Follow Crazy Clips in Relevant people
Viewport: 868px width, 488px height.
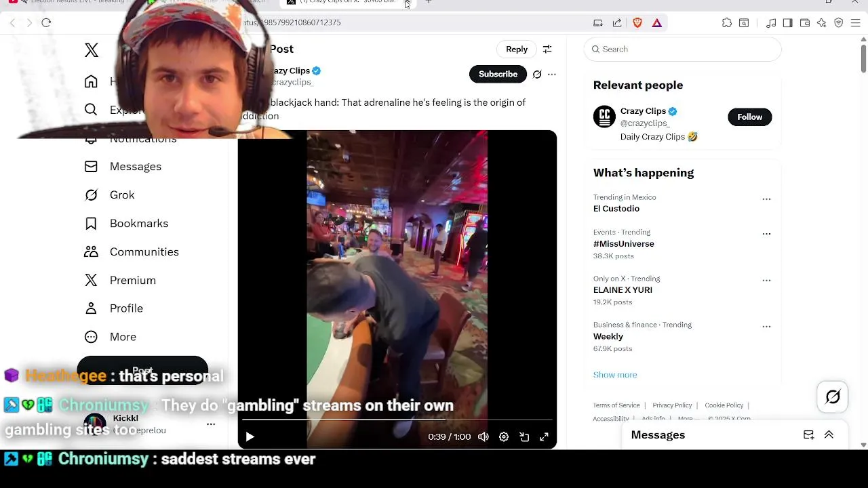click(749, 117)
